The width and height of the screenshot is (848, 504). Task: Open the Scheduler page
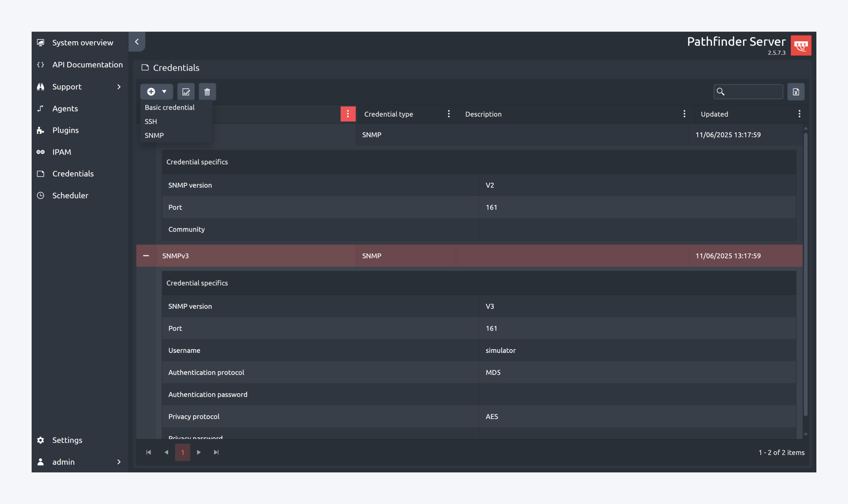click(x=70, y=195)
